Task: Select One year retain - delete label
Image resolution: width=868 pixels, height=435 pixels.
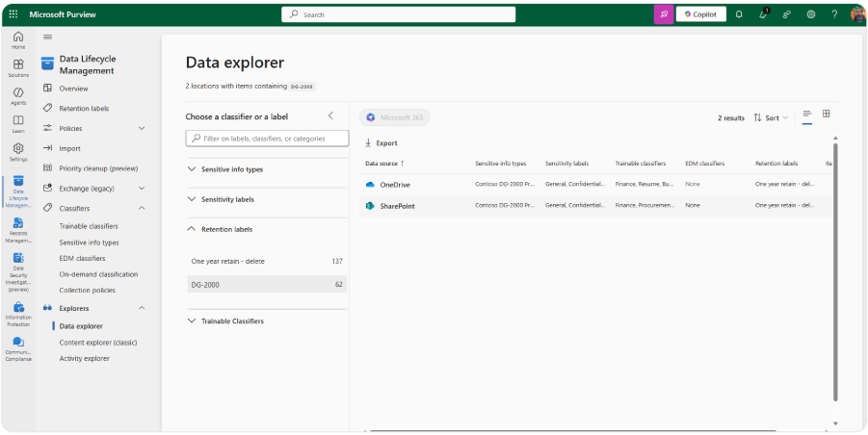Action: [267, 262]
